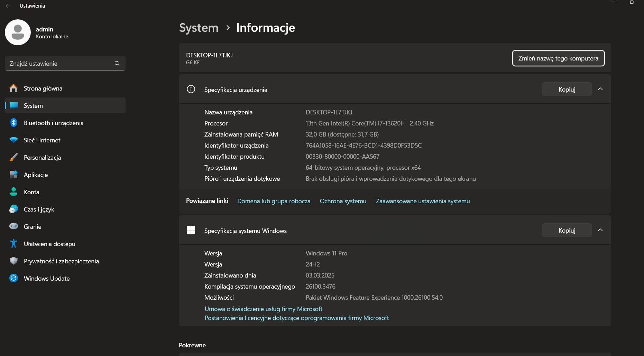Click the Windows 11 Pro edition value
The image size is (644, 356).
(x=326, y=253)
